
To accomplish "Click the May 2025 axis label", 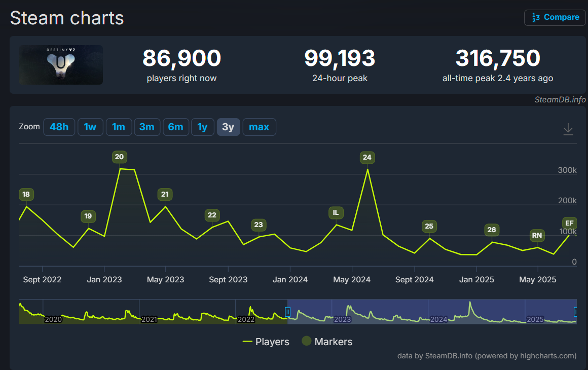I will tap(538, 280).
